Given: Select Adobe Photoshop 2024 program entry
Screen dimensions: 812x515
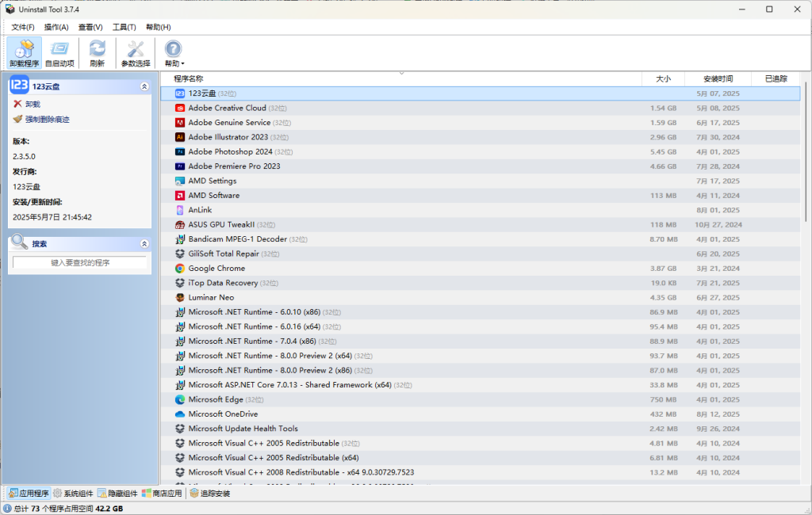Looking at the screenshot, I should coord(230,152).
